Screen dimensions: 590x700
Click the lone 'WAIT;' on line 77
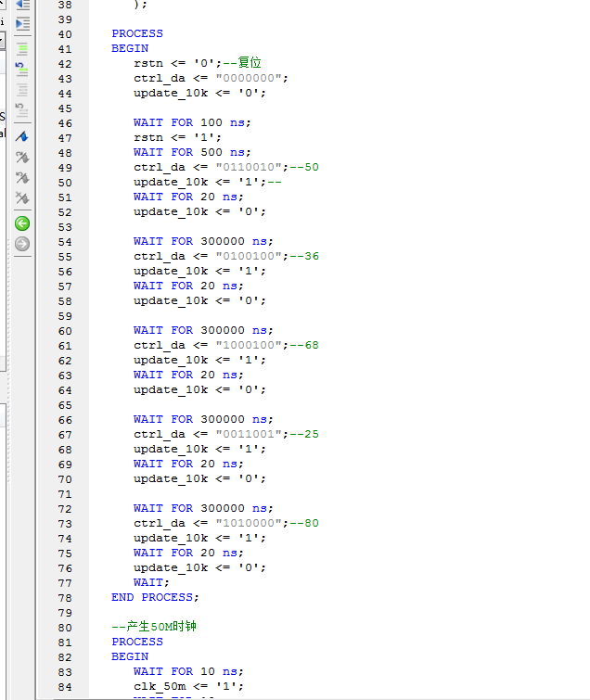click(x=151, y=582)
